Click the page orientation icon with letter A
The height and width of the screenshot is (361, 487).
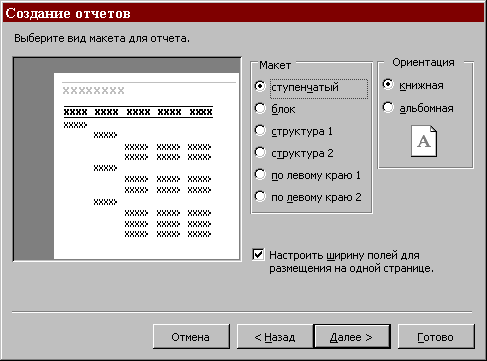pyautogui.click(x=424, y=141)
